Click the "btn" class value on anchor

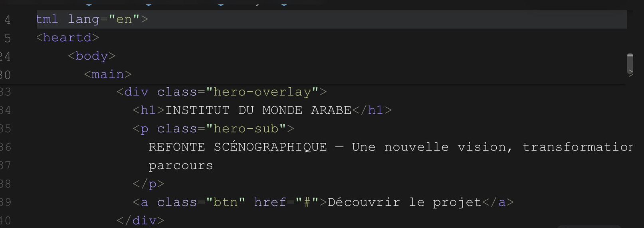pyautogui.click(x=226, y=202)
